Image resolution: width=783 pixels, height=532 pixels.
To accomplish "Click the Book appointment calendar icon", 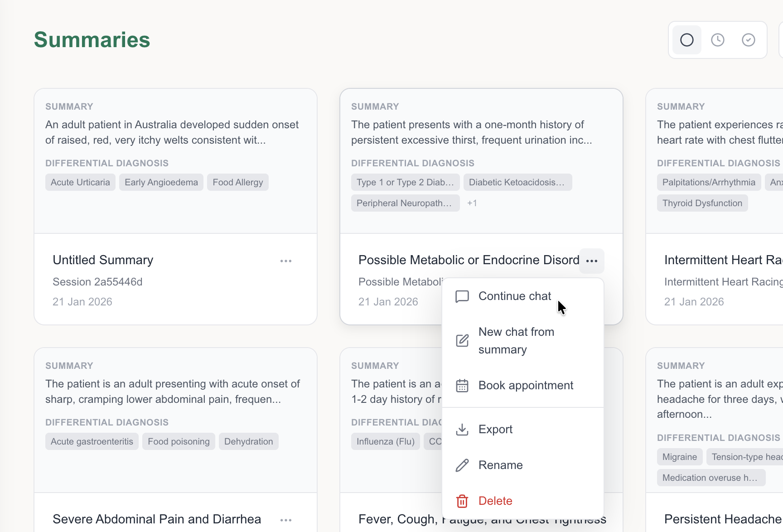I will click(x=462, y=386).
